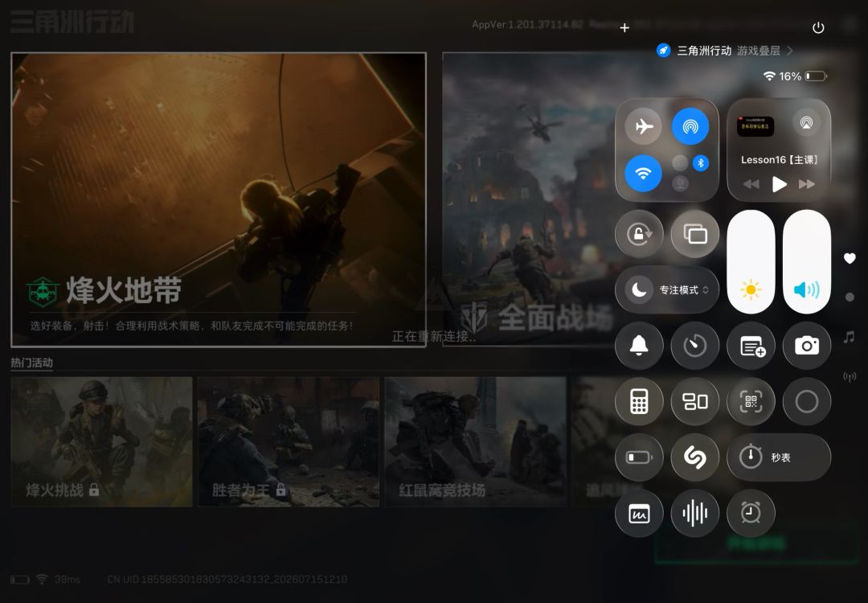The image size is (868, 603).
Task: Tap Shazam music recognition
Action: pyautogui.click(x=694, y=457)
